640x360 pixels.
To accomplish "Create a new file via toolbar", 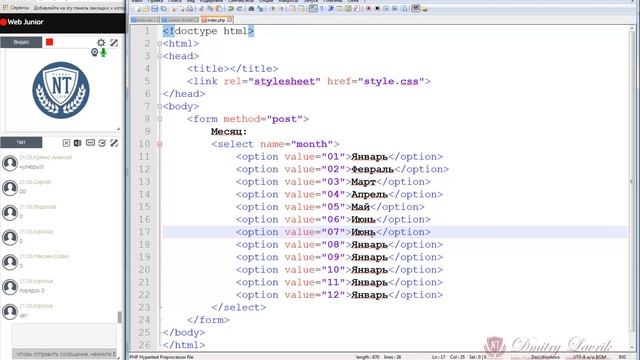I will coord(138,9).
